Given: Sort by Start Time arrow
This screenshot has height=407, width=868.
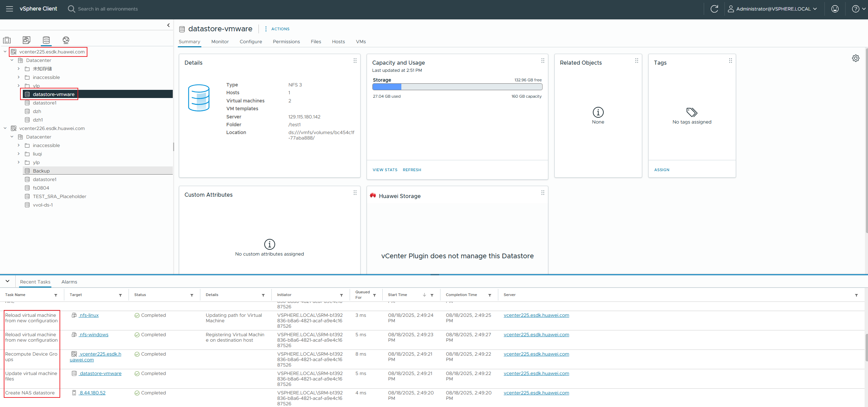Looking at the screenshot, I should click(x=424, y=295).
